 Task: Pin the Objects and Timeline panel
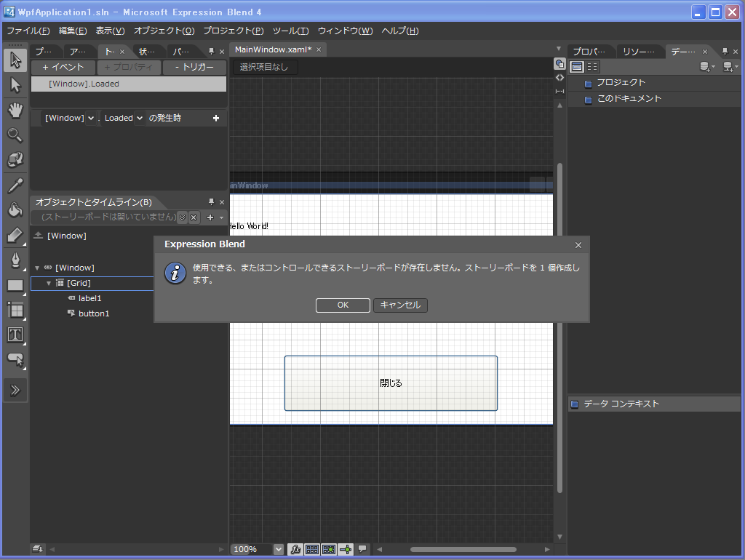[212, 202]
